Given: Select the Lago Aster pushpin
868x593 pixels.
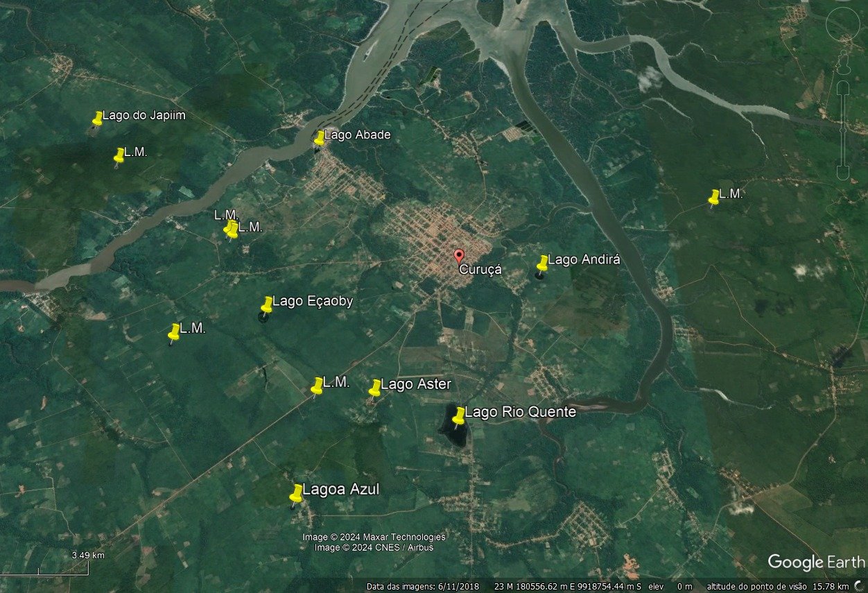Looking at the screenshot, I should [374, 388].
